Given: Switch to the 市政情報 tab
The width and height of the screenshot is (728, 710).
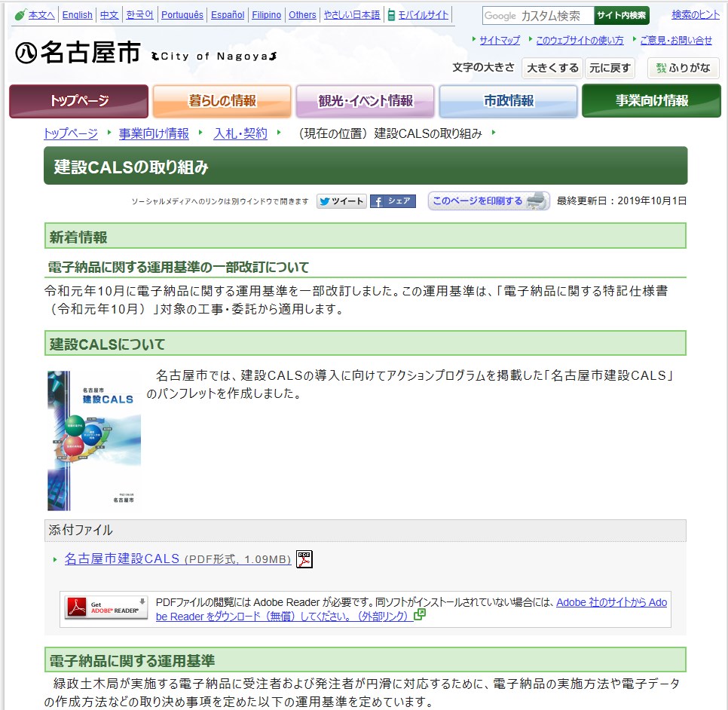Looking at the screenshot, I should coord(508,101).
